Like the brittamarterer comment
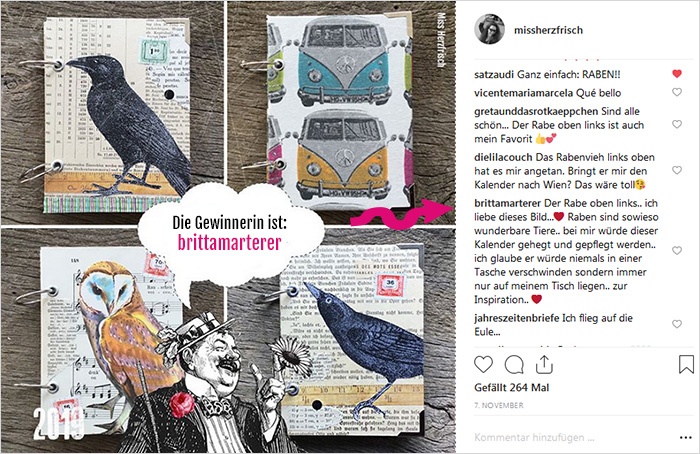Screen dimensions: 700x454 click(x=677, y=250)
